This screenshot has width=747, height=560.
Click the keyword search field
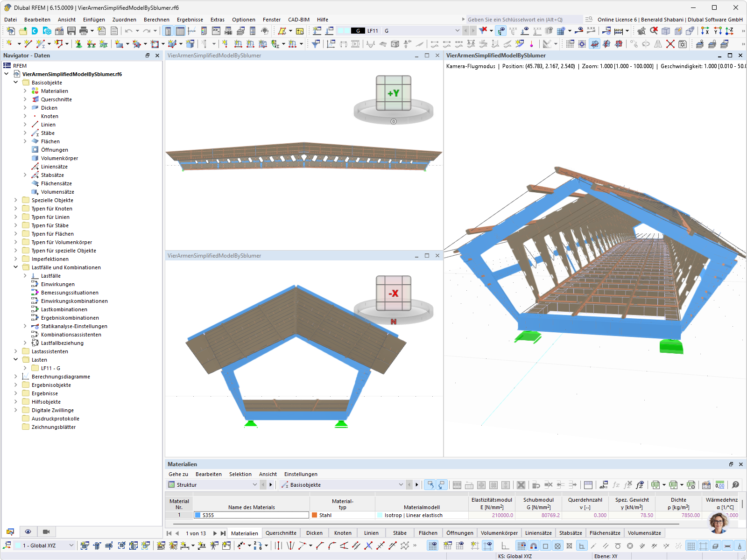click(x=524, y=20)
